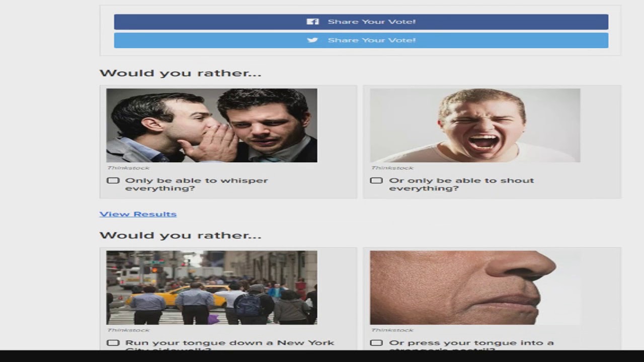Click the Thinkstock credit under whisper photo
Screen dimensions: 644x362
(128, 168)
